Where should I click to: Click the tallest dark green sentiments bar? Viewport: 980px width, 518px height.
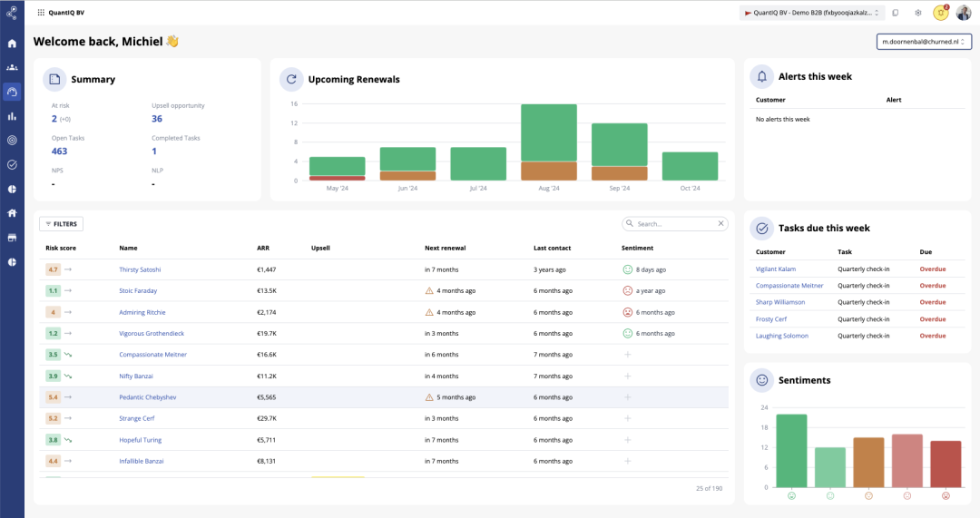pyautogui.click(x=791, y=451)
